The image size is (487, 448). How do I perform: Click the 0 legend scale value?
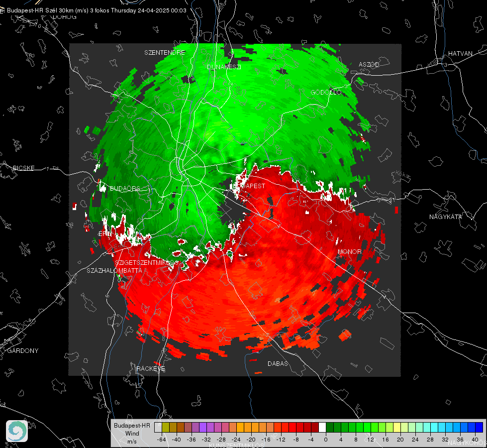(325, 440)
